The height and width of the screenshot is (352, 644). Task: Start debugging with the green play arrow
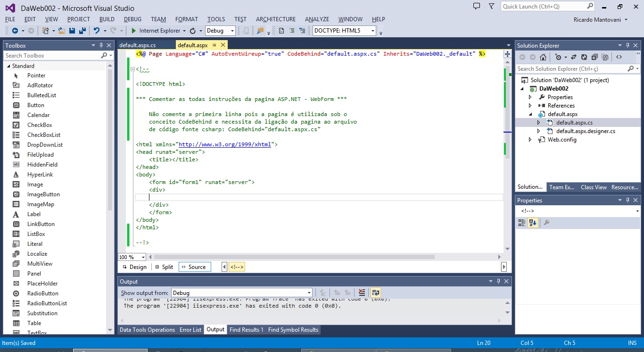click(x=134, y=31)
